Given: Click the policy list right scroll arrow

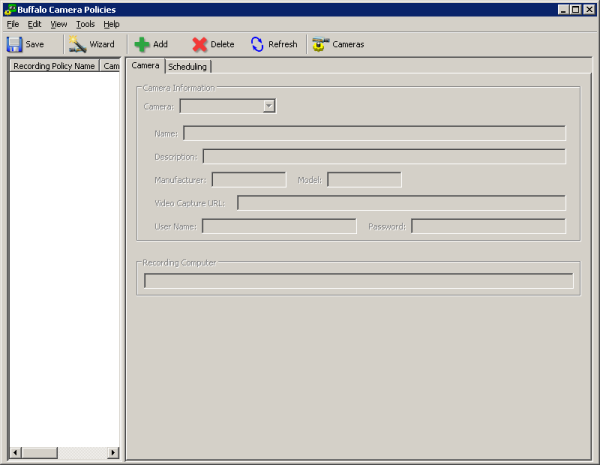Looking at the screenshot, I should 113,453.
